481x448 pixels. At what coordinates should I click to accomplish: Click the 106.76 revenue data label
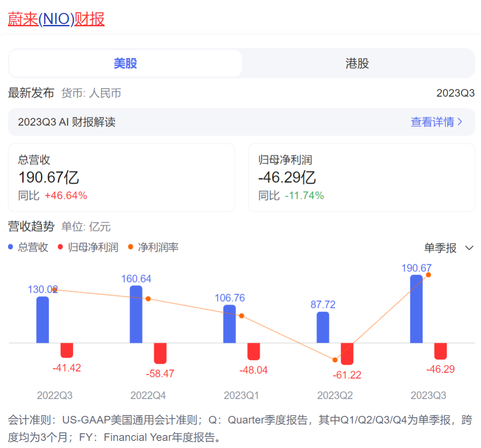click(x=230, y=298)
